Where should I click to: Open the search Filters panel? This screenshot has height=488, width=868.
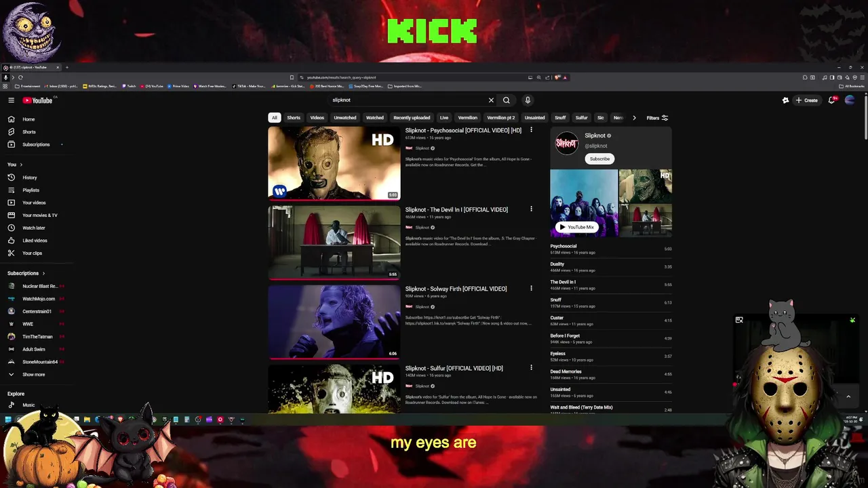point(657,118)
